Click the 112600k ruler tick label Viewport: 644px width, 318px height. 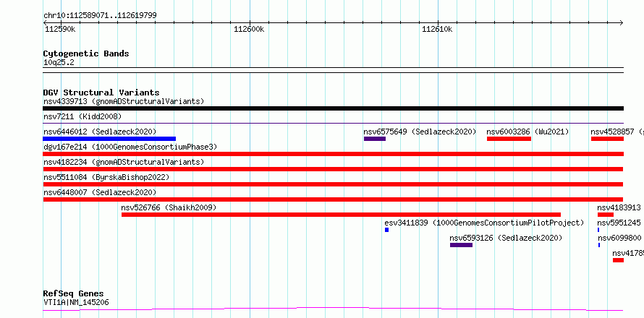[249, 29]
